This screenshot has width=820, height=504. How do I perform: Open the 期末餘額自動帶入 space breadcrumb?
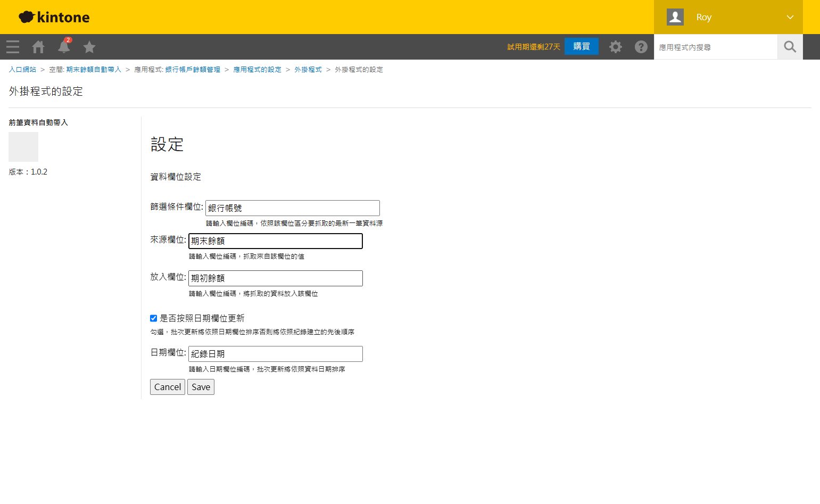tap(94, 70)
